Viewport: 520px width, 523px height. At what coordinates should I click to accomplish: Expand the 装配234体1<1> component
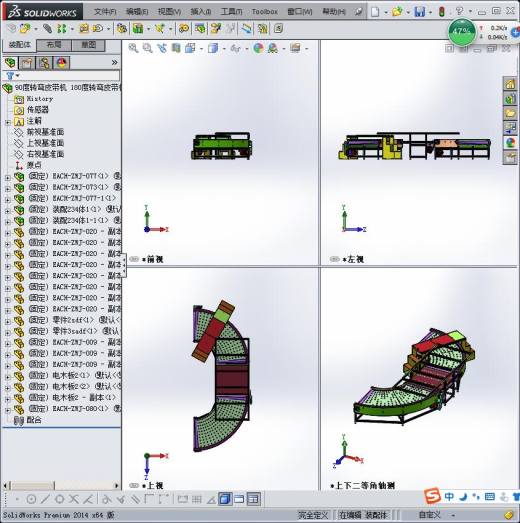point(8,211)
